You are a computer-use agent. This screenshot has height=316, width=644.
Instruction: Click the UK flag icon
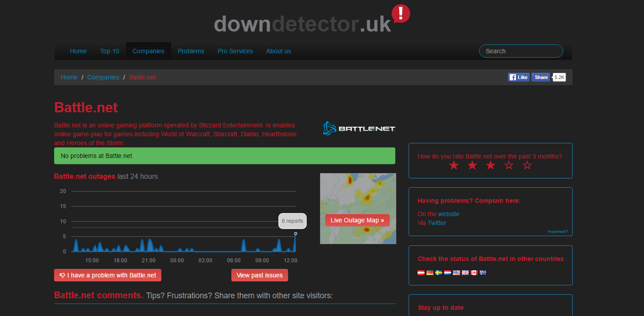[x=465, y=273]
